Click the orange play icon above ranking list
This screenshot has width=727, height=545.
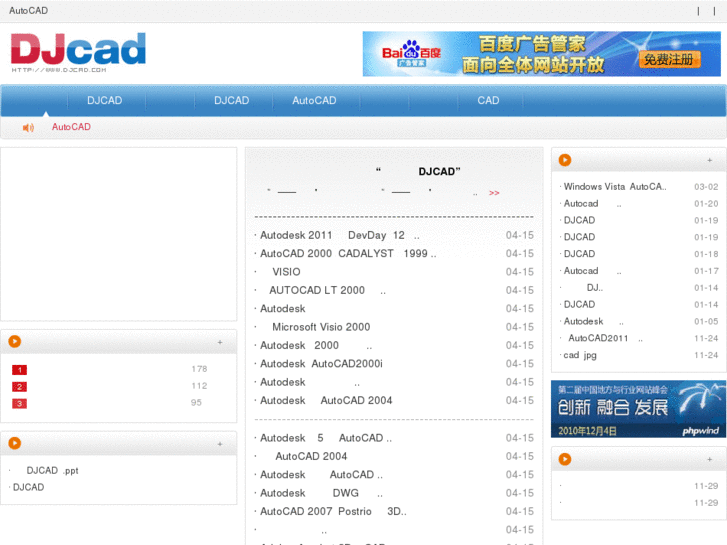pos(15,341)
